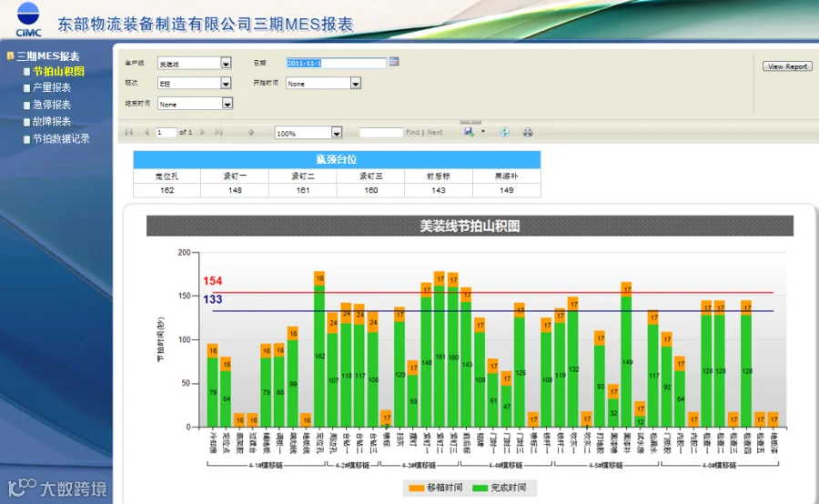
Task: Open the 节拍数据记录 report
Action: [61, 138]
